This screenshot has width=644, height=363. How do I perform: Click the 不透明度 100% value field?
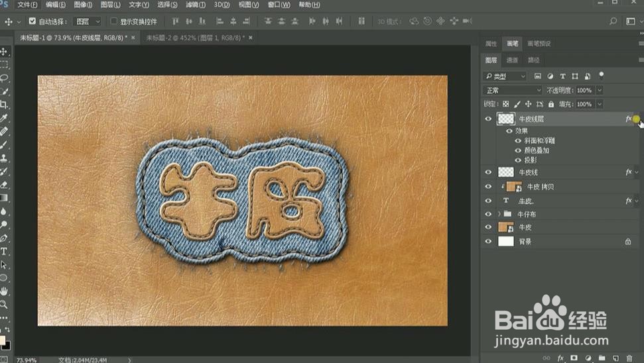click(x=585, y=90)
